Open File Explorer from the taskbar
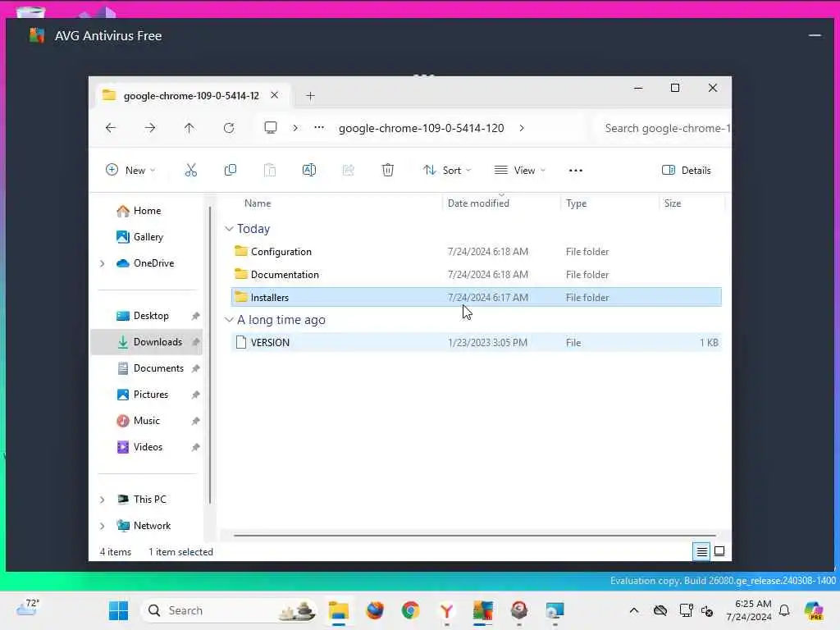The width and height of the screenshot is (840, 630). click(339, 610)
